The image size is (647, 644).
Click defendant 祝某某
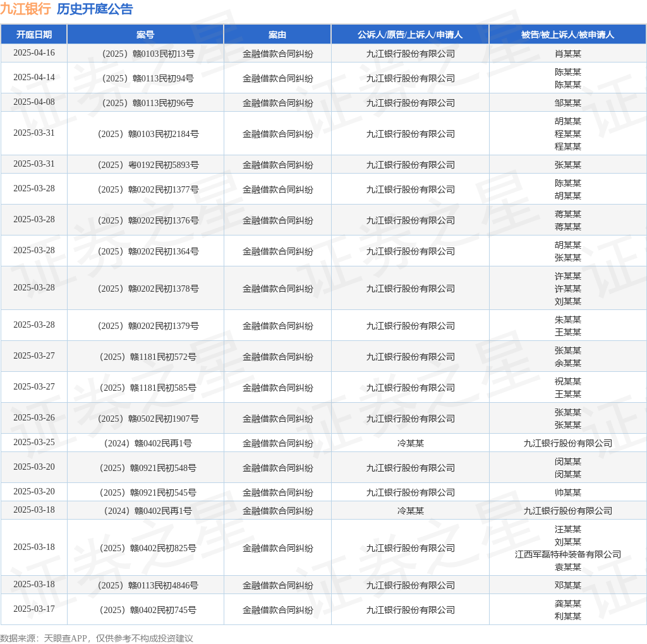[x=568, y=381]
